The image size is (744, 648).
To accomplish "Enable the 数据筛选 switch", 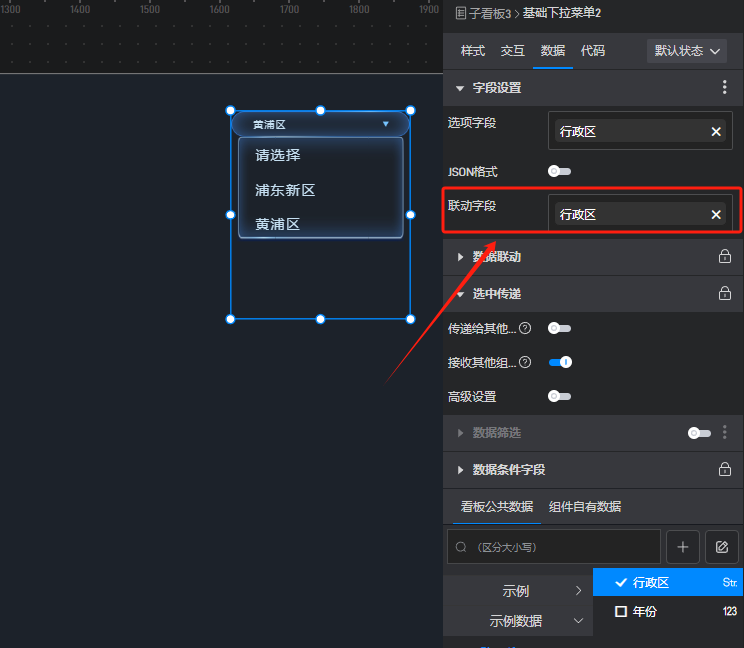I will [699, 433].
